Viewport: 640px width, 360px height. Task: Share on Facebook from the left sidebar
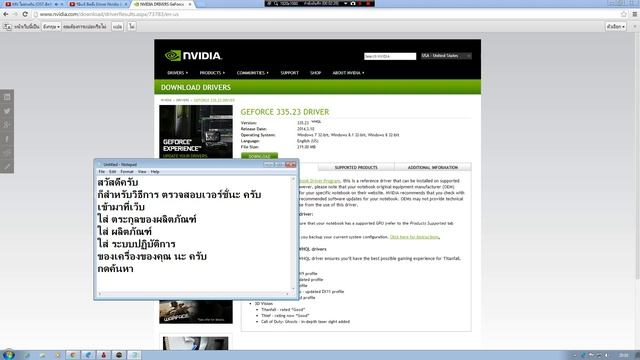(x=7, y=139)
